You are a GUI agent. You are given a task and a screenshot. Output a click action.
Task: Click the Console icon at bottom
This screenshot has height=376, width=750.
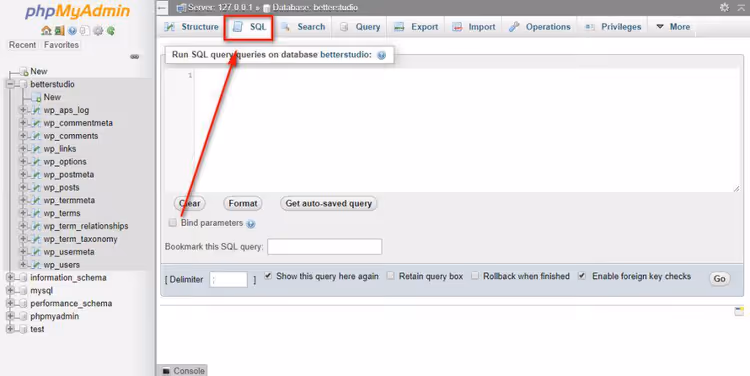(166, 371)
